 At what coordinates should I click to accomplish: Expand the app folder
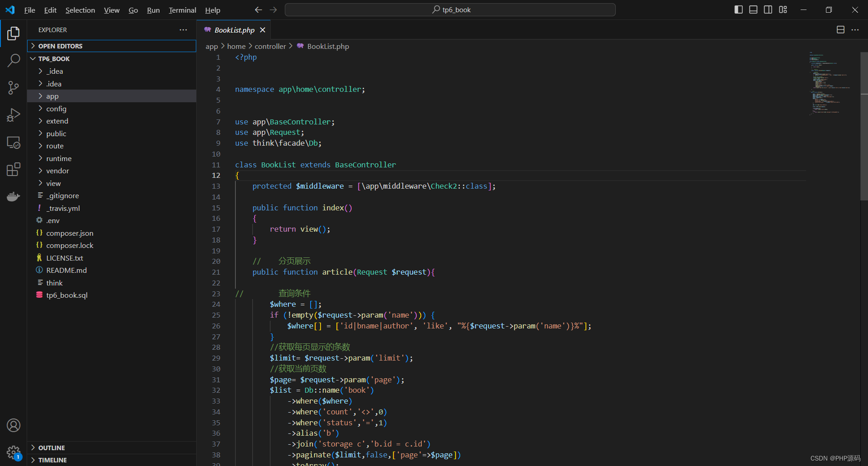pos(112,96)
